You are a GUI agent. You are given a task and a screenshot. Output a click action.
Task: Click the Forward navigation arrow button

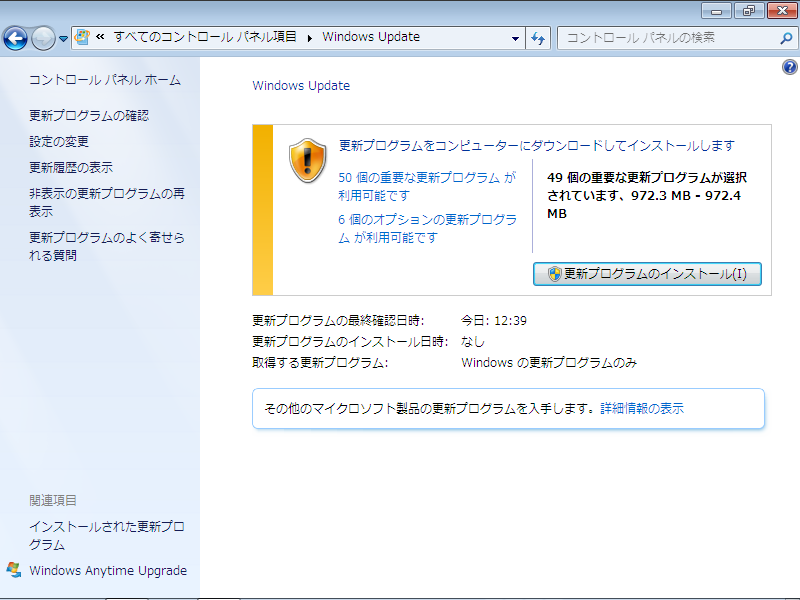tap(43, 38)
